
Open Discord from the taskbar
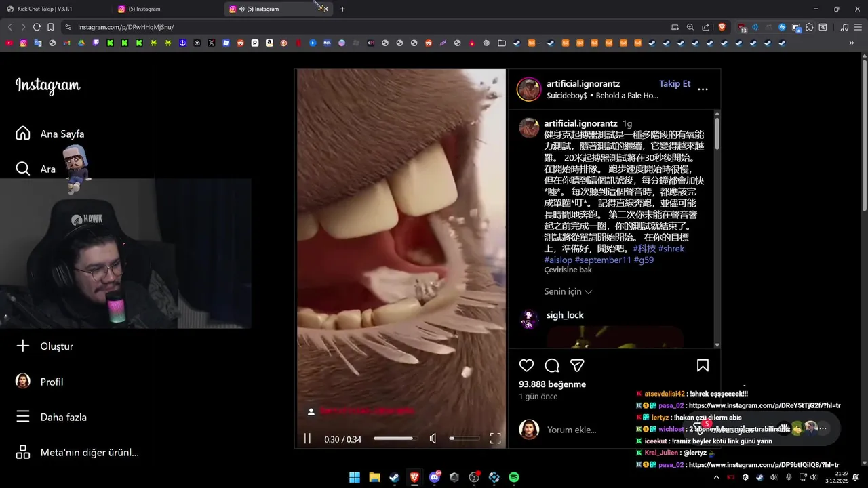tap(435, 477)
